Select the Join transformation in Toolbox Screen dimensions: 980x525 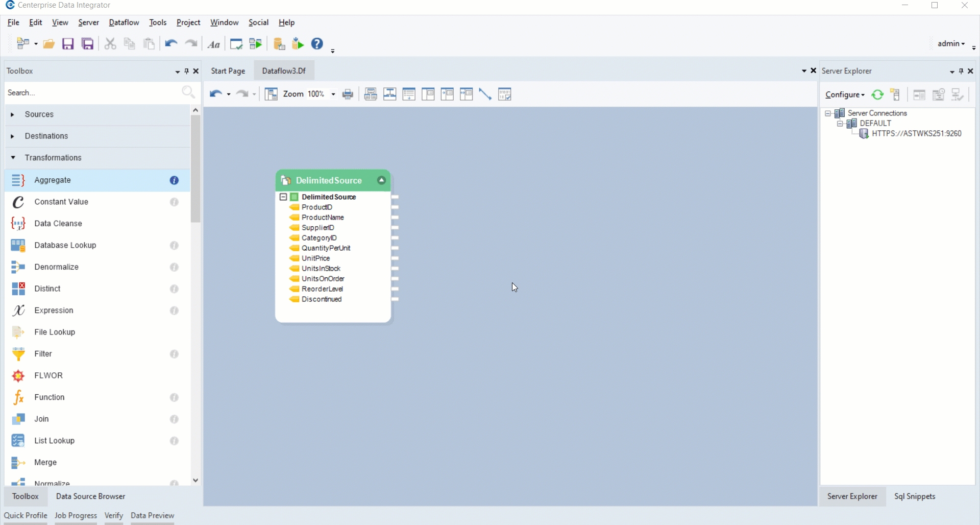(41, 419)
